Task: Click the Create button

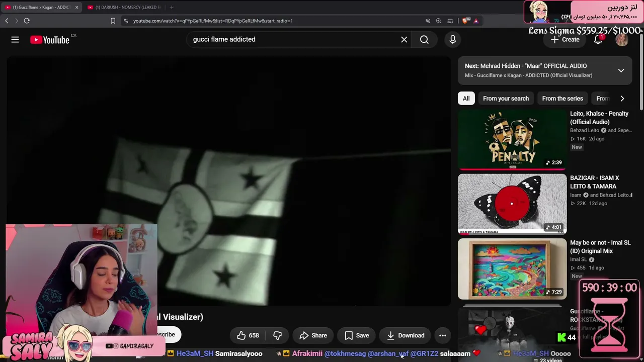Action: click(x=565, y=40)
